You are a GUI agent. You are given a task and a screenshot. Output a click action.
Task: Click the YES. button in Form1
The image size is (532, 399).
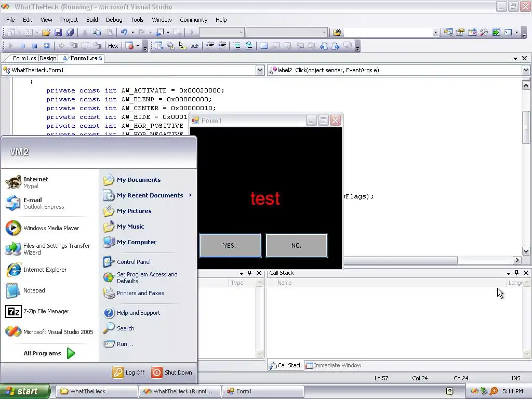230,246
